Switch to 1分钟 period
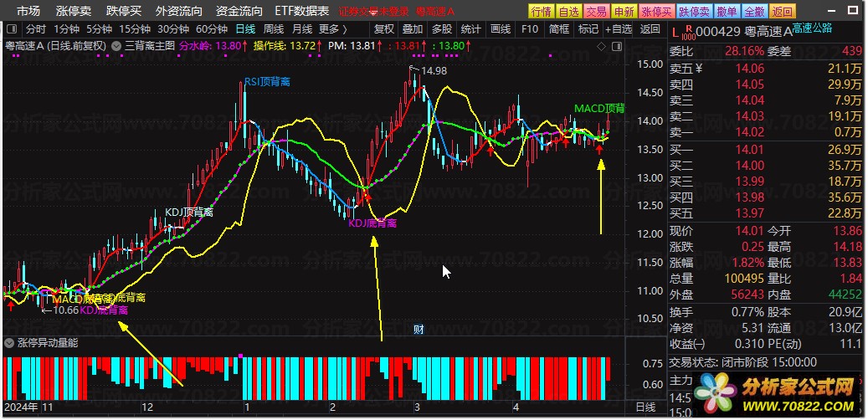 coord(66,29)
